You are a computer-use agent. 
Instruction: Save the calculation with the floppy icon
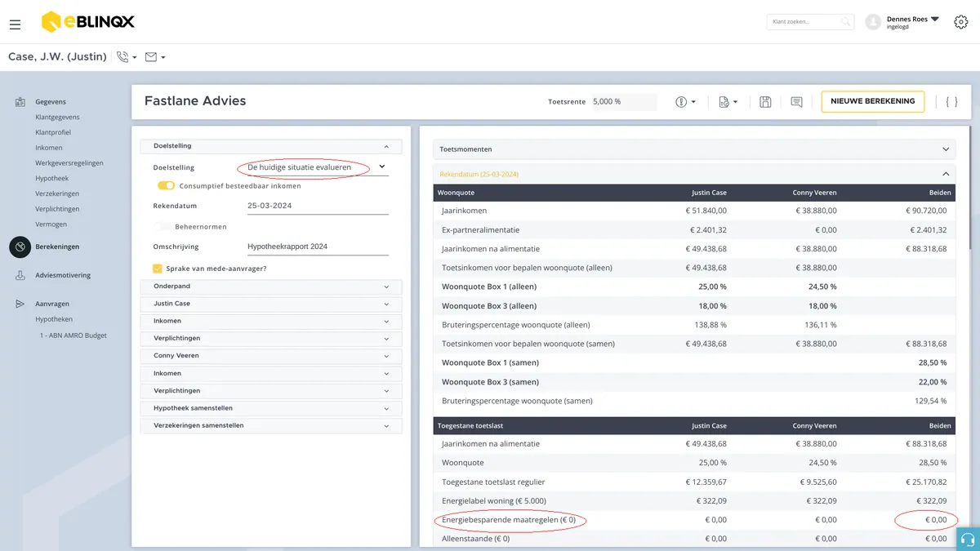[x=765, y=102]
